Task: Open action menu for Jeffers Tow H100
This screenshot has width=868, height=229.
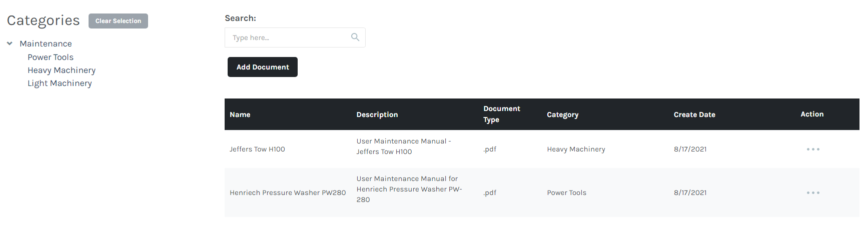Action: click(812, 149)
